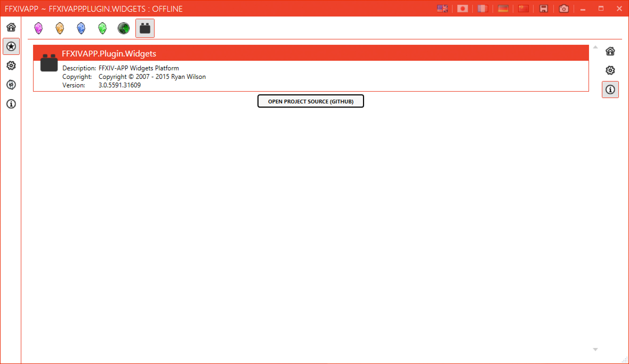Select the blue crystal plugin tab
The height and width of the screenshot is (364, 629).
pyautogui.click(x=81, y=28)
